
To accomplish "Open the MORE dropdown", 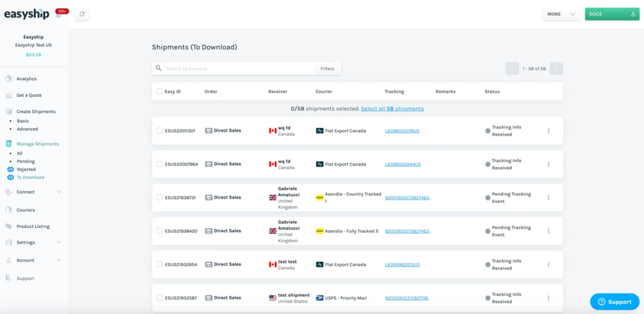I will pos(561,14).
